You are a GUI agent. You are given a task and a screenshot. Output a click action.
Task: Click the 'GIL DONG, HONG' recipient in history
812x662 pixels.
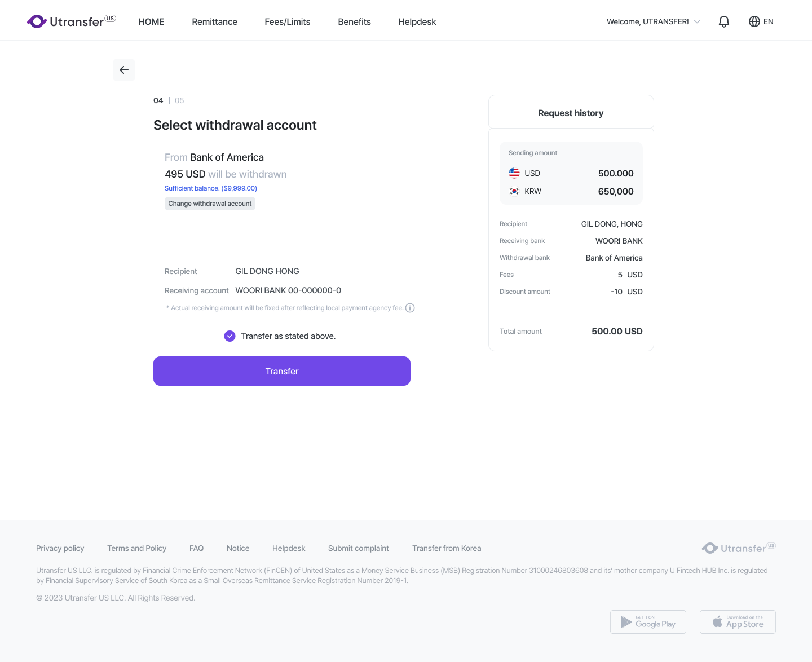click(x=612, y=224)
